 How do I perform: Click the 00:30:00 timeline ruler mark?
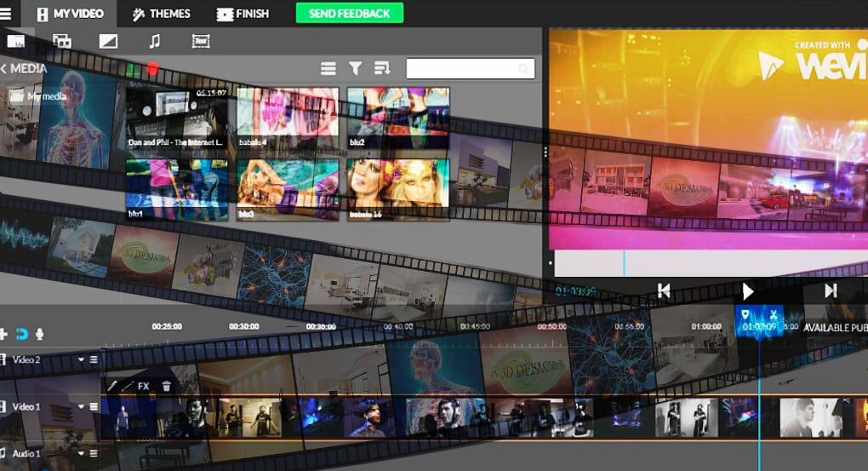tap(243, 327)
